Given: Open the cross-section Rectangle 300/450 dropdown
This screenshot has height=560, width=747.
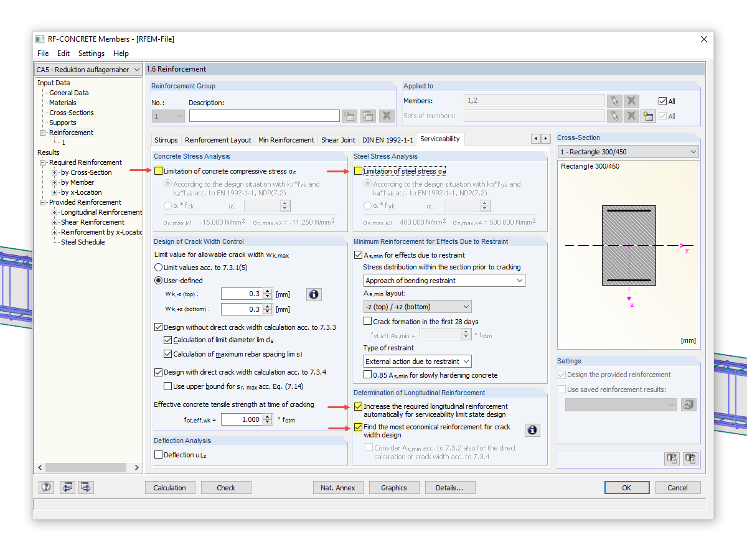Looking at the screenshot, I should pos(628,152).
